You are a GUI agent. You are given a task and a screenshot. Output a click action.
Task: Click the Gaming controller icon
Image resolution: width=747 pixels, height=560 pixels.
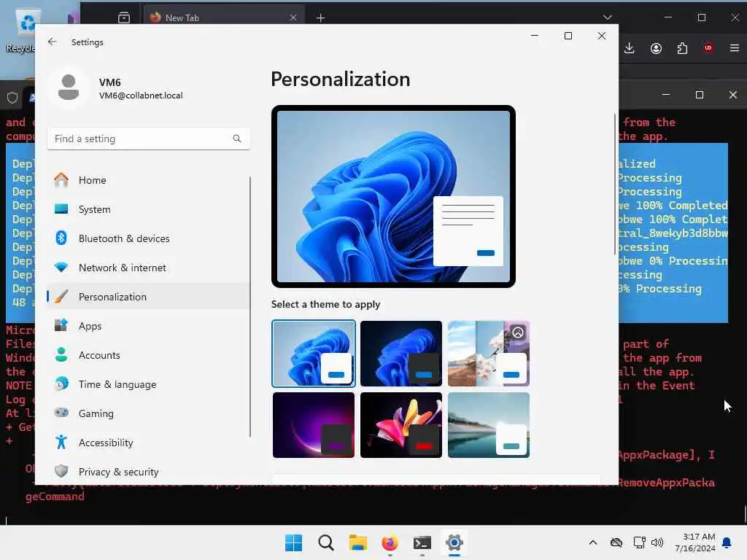coord(61,413)
